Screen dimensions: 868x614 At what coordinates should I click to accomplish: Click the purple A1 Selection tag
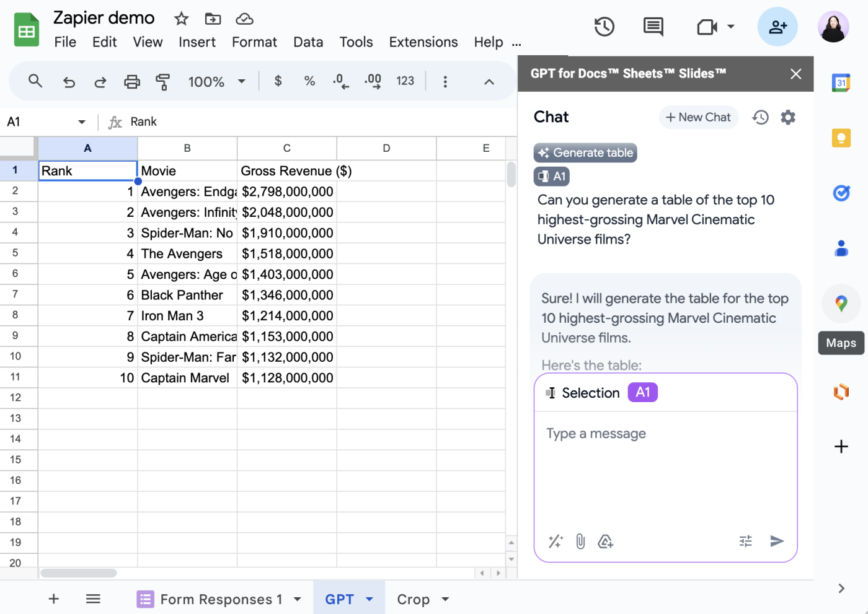coord(643,392)
